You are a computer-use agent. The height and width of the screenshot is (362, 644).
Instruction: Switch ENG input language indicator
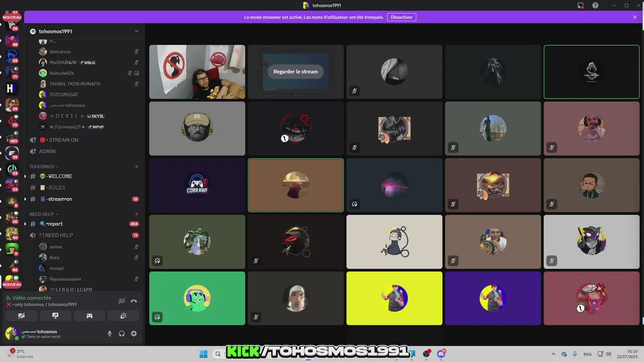tap(587, 354)
